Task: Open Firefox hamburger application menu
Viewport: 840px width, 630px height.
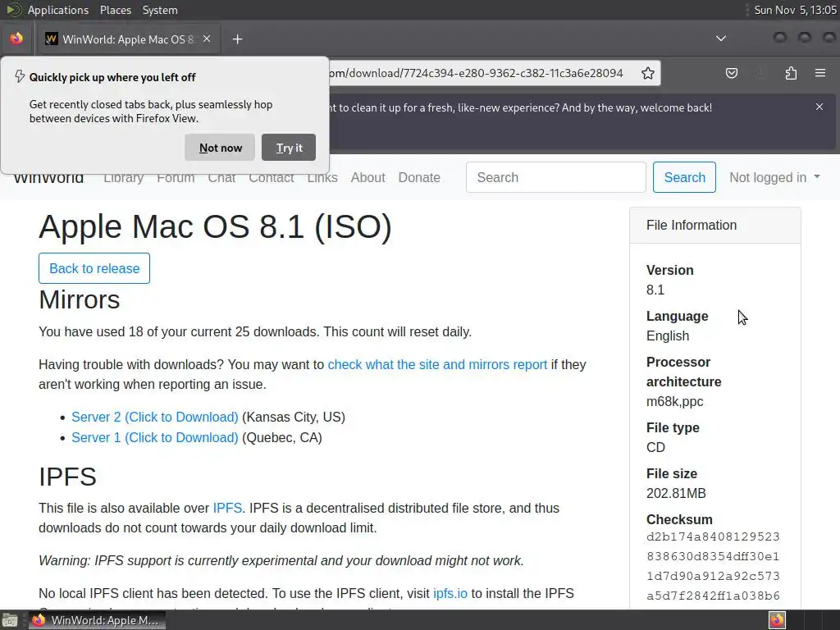Action: (820, 73)
